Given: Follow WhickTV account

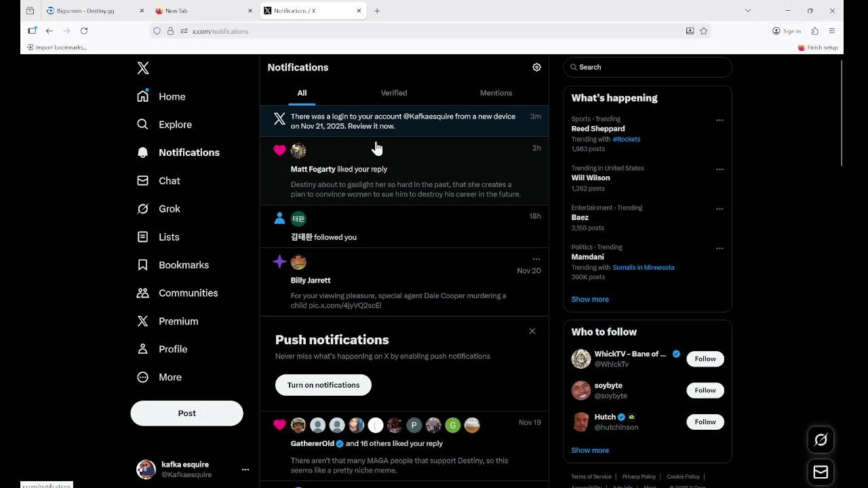Looking at the screenshot, I should 705,359.
